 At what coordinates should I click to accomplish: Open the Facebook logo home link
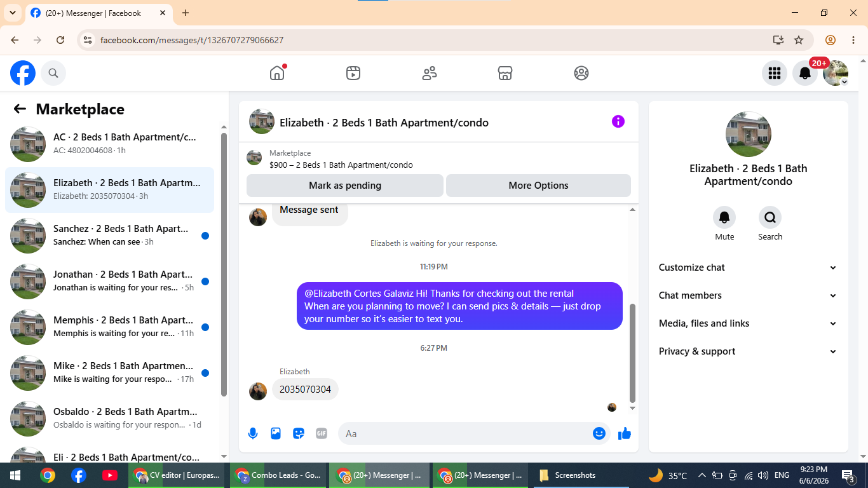click(x=23, y=73)
